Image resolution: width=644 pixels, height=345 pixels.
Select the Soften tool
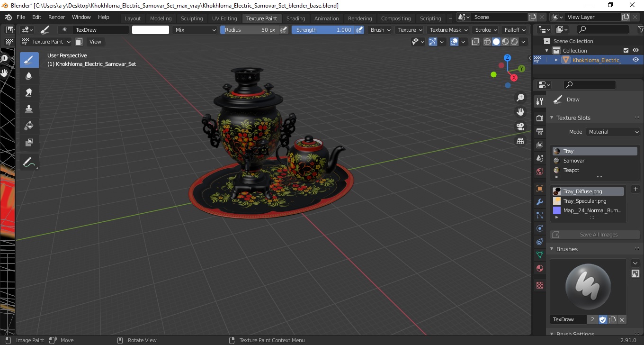point(29,76)
